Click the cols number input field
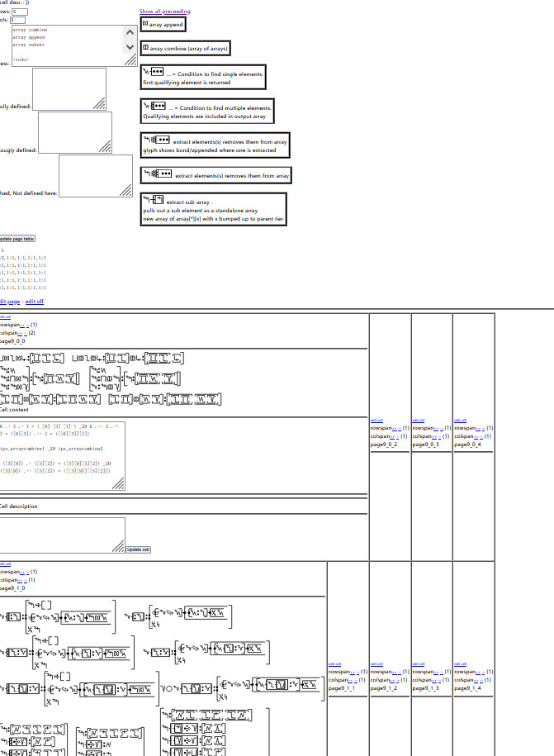Viewport: 554px width, 756px height. tap(17, 19)
